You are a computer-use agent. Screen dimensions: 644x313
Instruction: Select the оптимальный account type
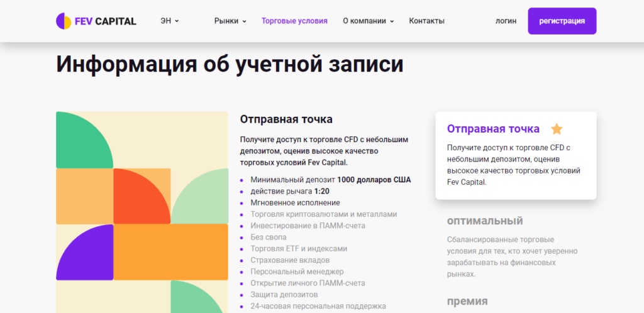pyautogui.click(x=485, y=221)
